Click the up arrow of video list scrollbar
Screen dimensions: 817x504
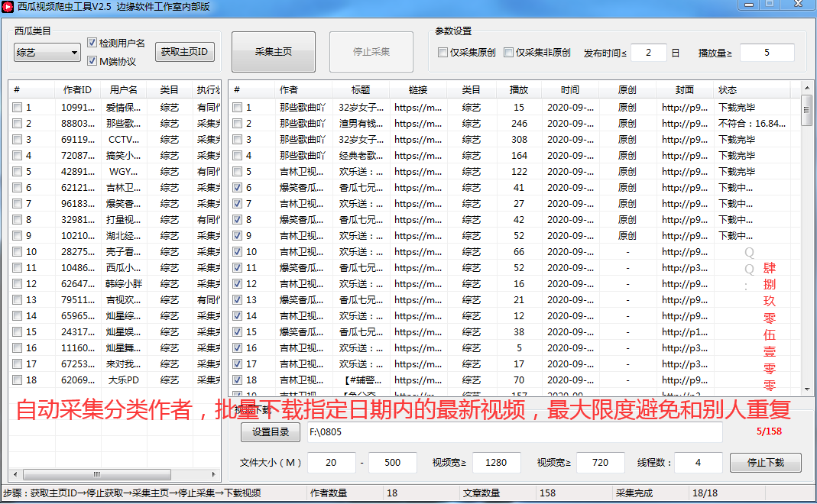[806, 88]
